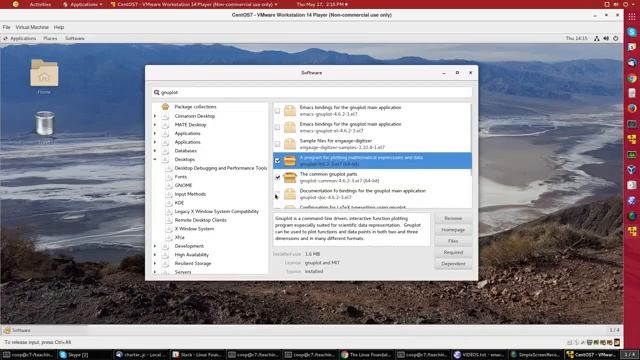Expand the MATE Desktop tree node
640x360 pixels.
(155, 124)
